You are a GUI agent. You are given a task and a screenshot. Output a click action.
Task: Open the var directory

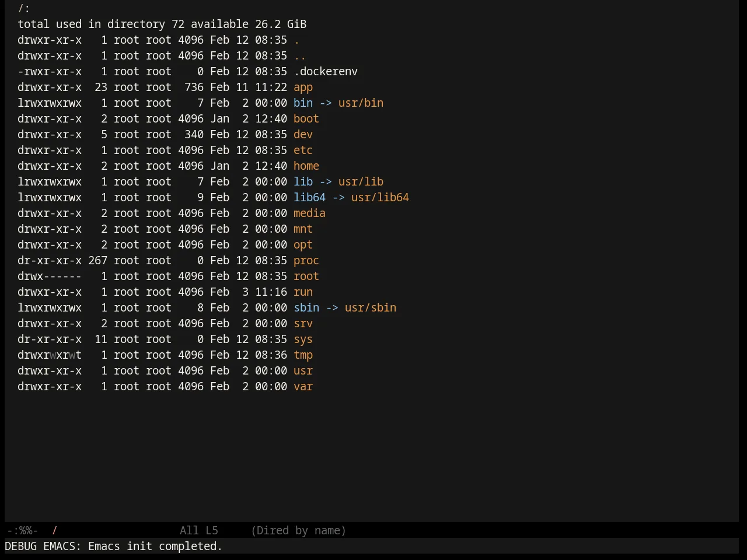coord(303,386)
